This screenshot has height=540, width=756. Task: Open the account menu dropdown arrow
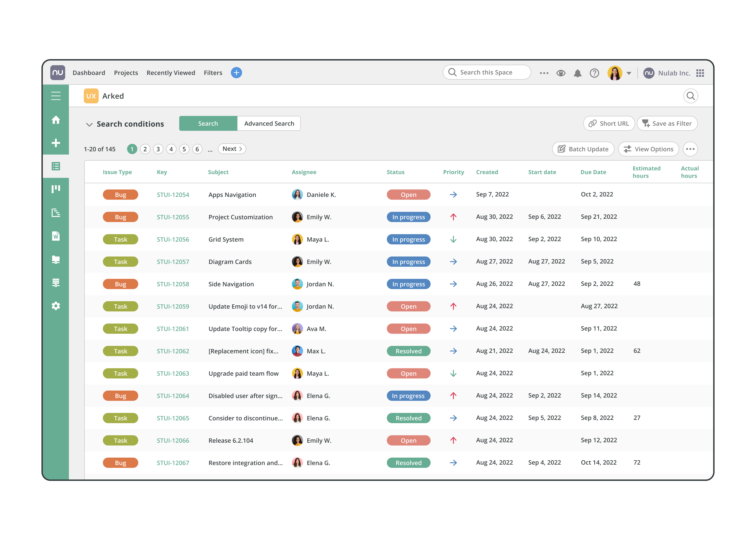[629, 73]
